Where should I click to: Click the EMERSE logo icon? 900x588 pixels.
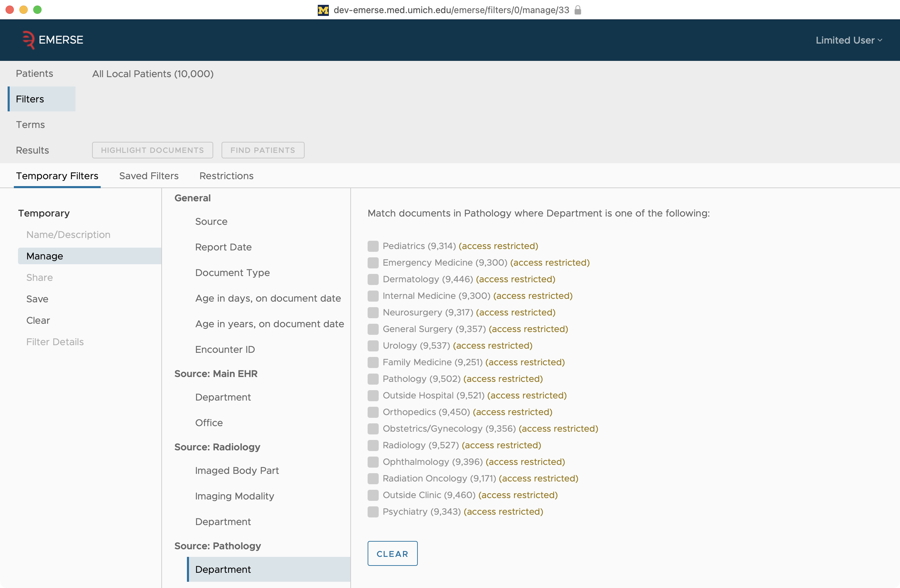coord(28,40)
